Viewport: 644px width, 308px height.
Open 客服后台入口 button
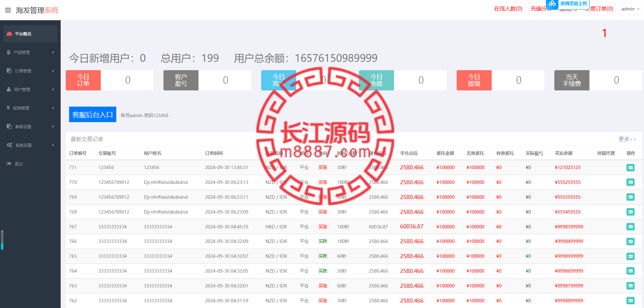pos(93,114)
